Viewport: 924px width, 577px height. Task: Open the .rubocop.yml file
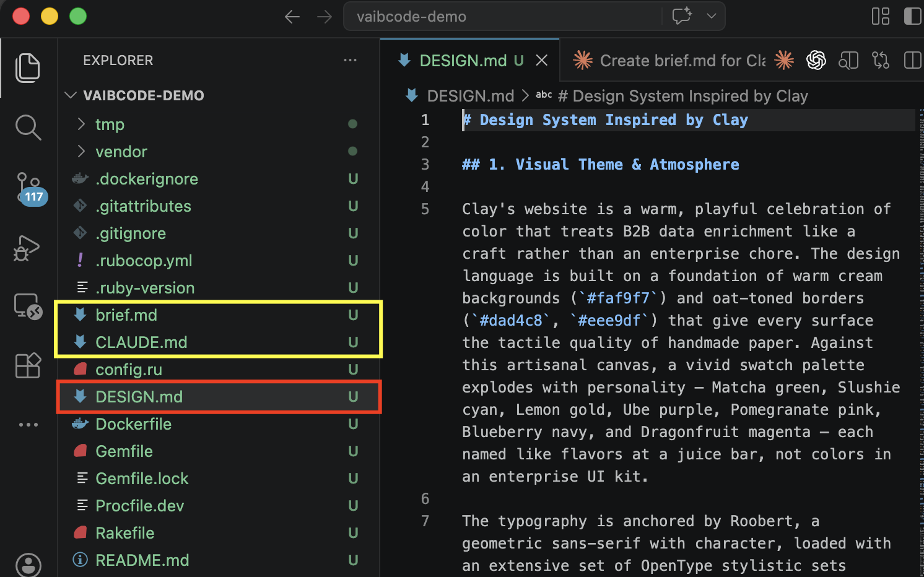click(x=218, y=261)
